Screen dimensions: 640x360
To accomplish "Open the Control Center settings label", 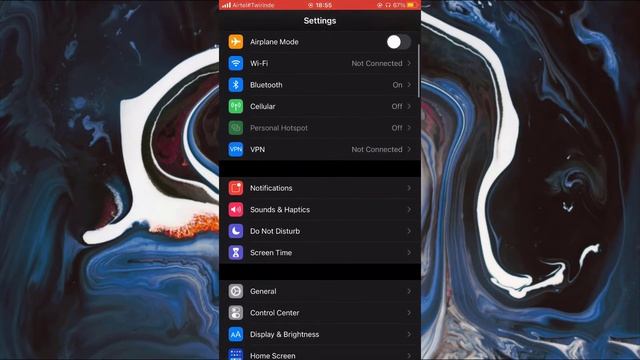I will click(x=274, y=313).
